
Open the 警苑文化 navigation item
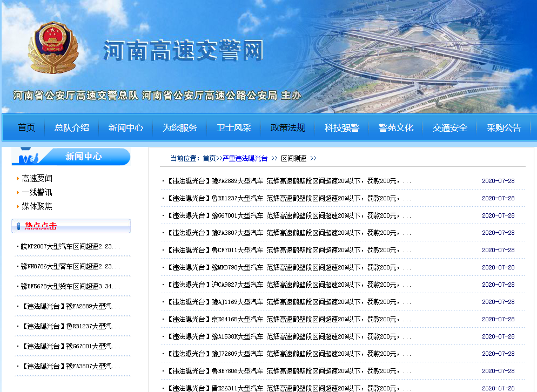coord(396,128)
